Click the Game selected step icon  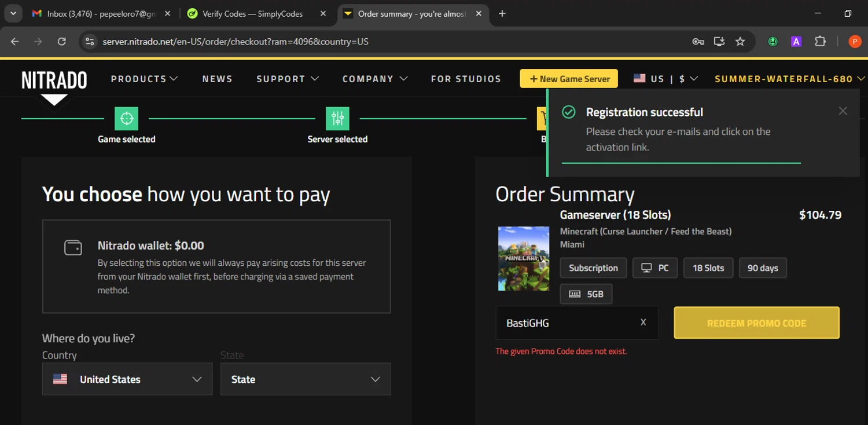(126, 119)
